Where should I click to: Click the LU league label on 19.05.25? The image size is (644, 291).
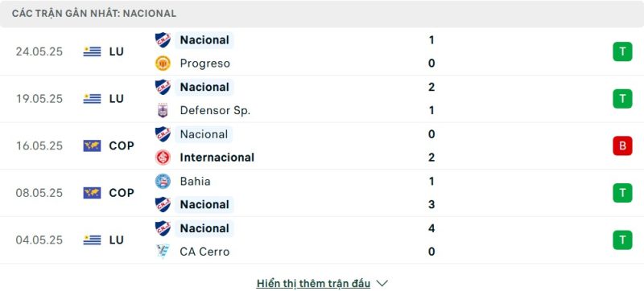[x=116, y=99]
